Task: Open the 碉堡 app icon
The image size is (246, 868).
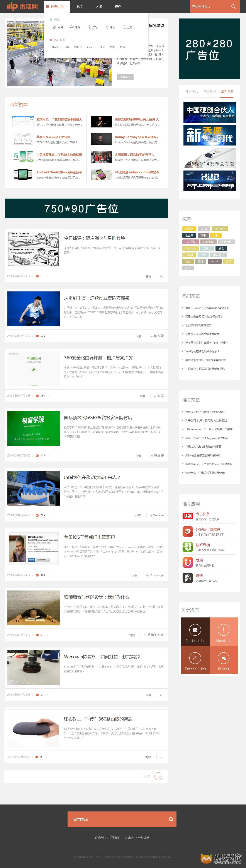Action: [x=188, y=578]
